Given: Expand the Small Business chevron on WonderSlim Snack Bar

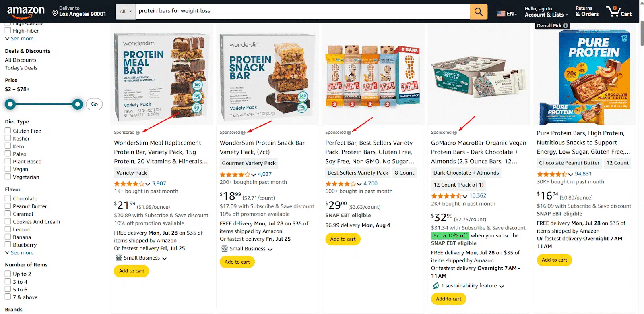Looking at the screenshot, I should pos(270,250).
